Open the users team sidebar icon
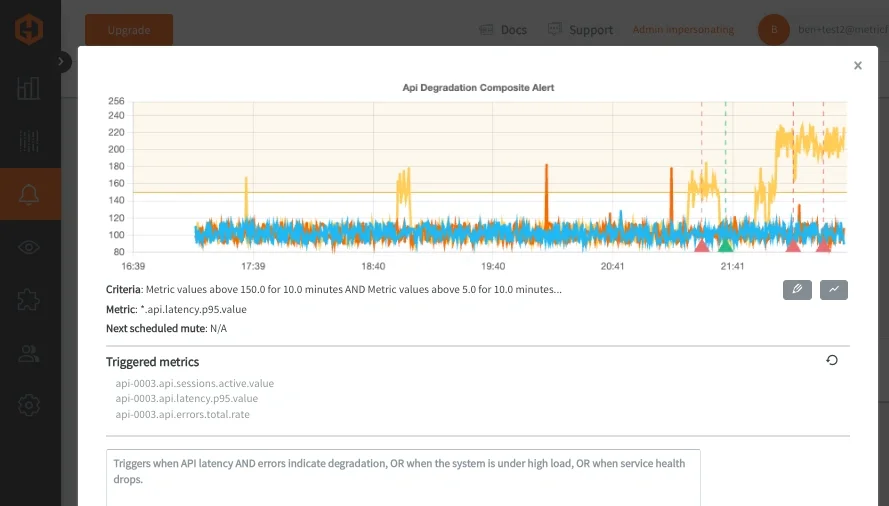The width and height of the screenshot is (889, 506). click(x=29, y=353)
